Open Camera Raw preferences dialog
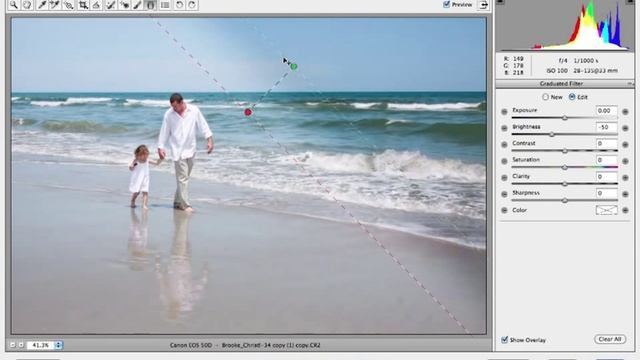The image size is (640, 360). tap(165, 5)
